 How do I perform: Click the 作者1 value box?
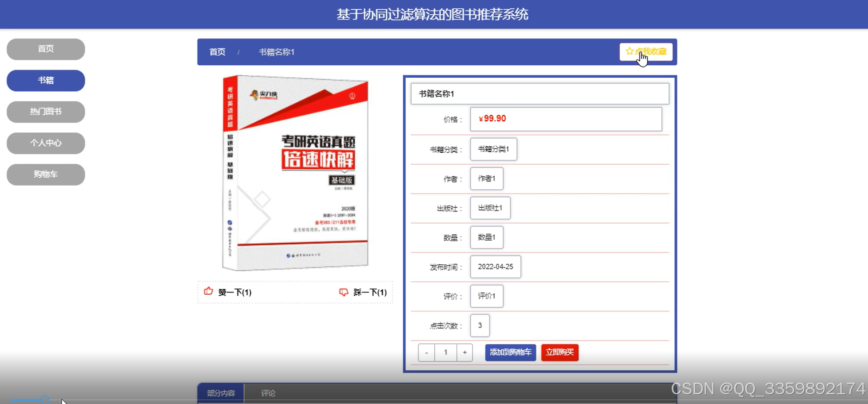[486, 179]
